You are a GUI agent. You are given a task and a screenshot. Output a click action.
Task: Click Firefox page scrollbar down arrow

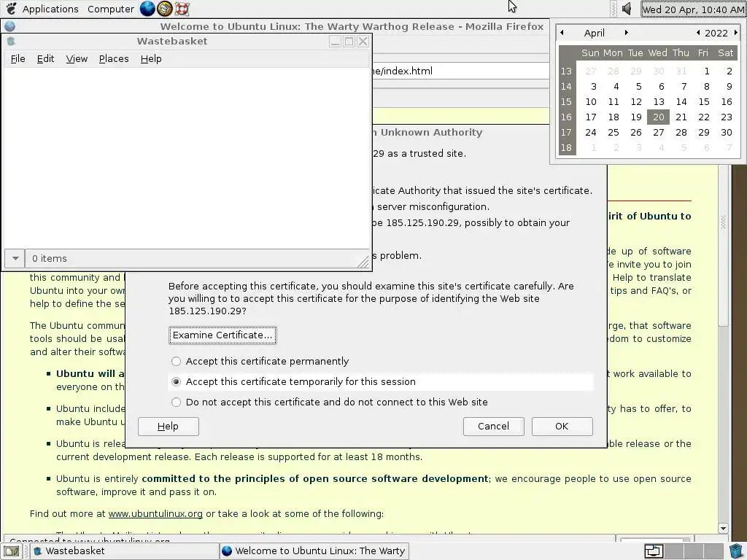tap(723, 528)
